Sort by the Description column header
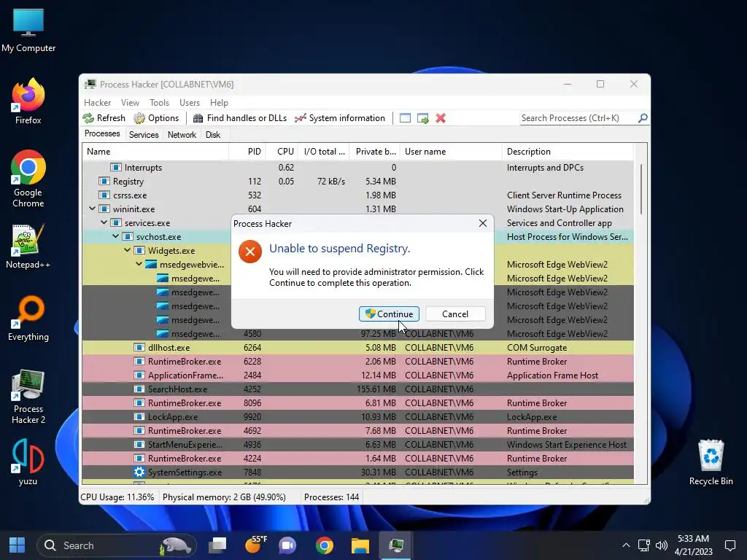The image size is (747, 560). pyautogui.click(x=568, y=152)
